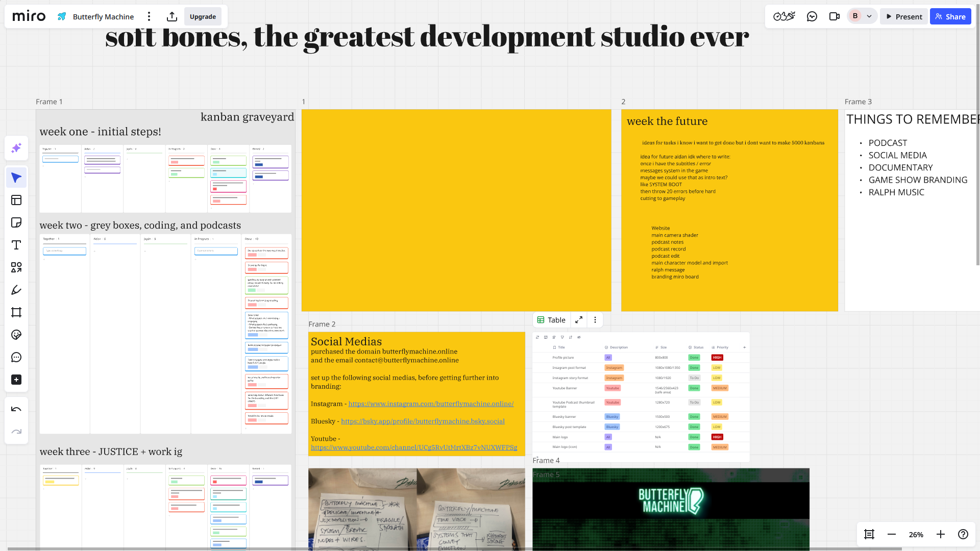The width and height of the screenshot is (980, 551).
Task: Open the frames list panel icon
Action: [869, 534]
